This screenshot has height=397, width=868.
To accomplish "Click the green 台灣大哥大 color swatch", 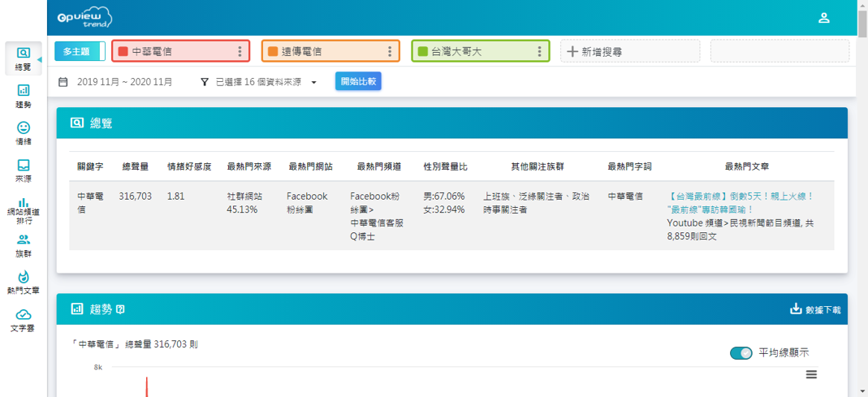I will [422, 51].
